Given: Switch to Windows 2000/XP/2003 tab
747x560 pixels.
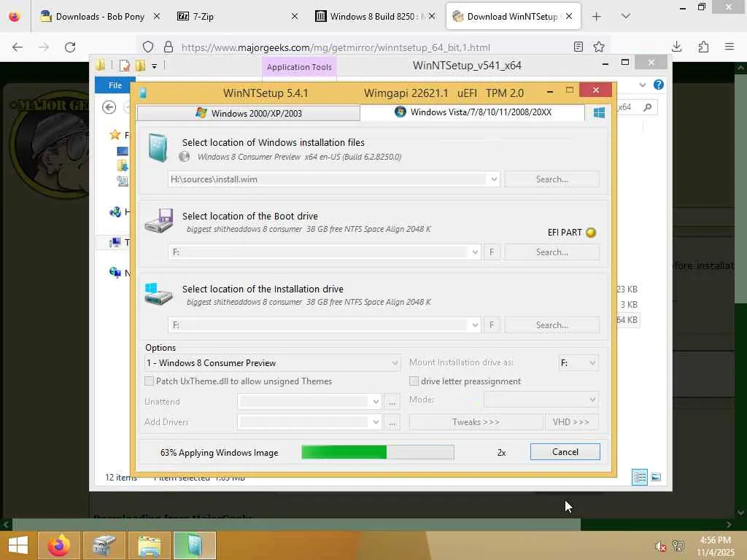Looking at the screenshot, I should click(248, 113).
